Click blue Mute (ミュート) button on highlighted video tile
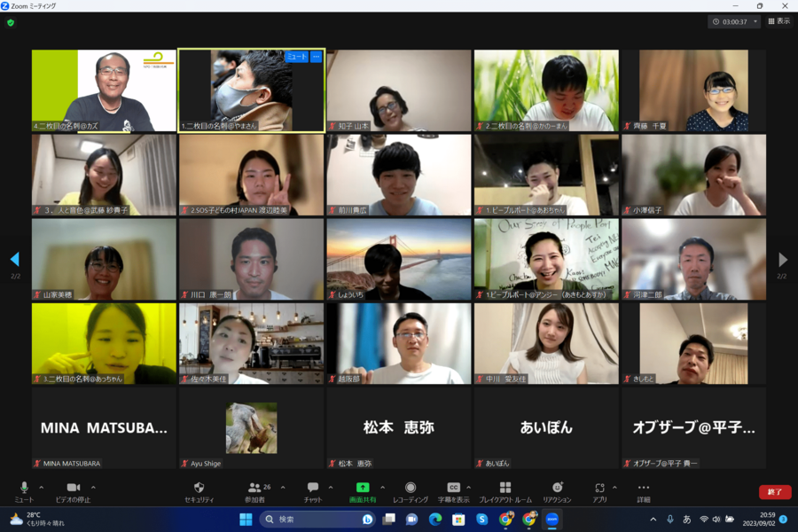Image resolution: width=798 pixels, height=532 pixels. coord(296,57)
